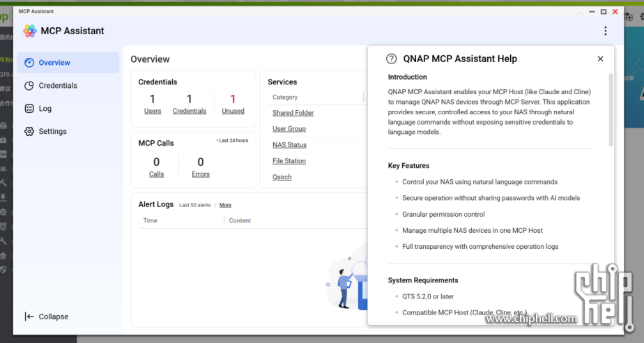
Task: Click the Overview page heading
Action: click(x=150, y=59)
